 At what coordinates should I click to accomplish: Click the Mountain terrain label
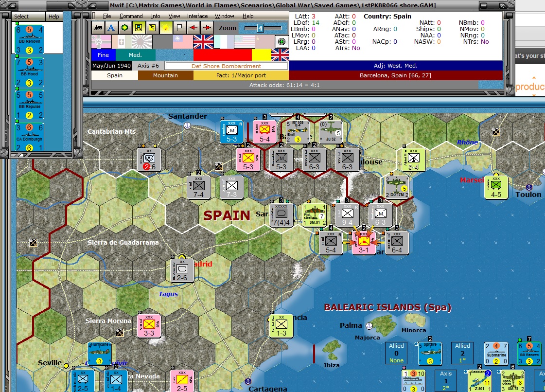tap(165, 75)
